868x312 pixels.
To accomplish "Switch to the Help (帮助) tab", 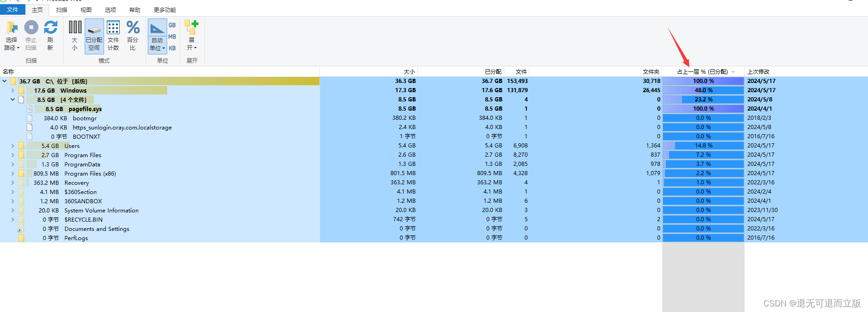I will click(134, 10).
